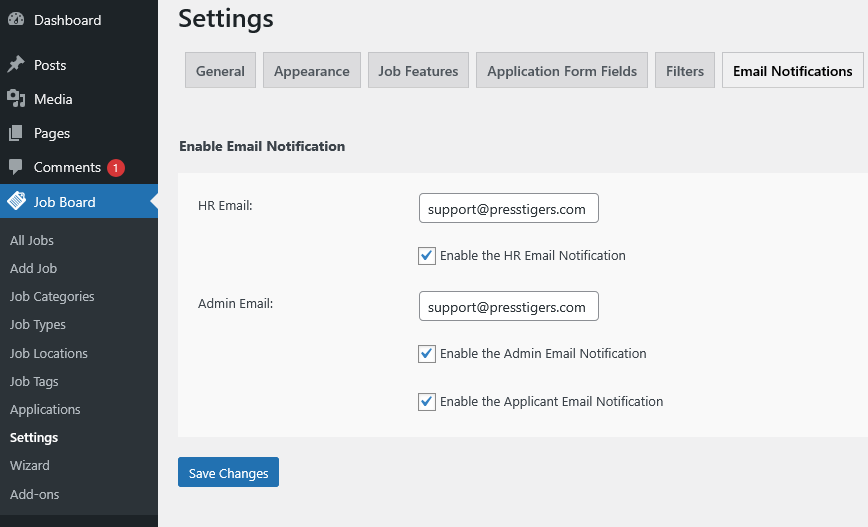Disable the HR Email Notification checkbox

pos(427,256)
